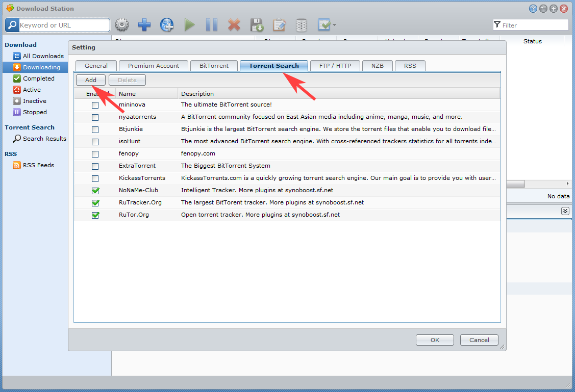Select the mininova row name
Screen dimensions: 575x392
pyautogui.click(x=132, y=105)
